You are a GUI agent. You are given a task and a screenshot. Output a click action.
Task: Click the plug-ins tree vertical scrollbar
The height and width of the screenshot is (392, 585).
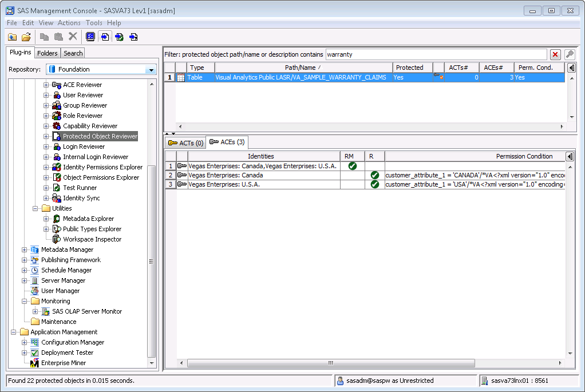pyautogui.click(x=152, y=261)
